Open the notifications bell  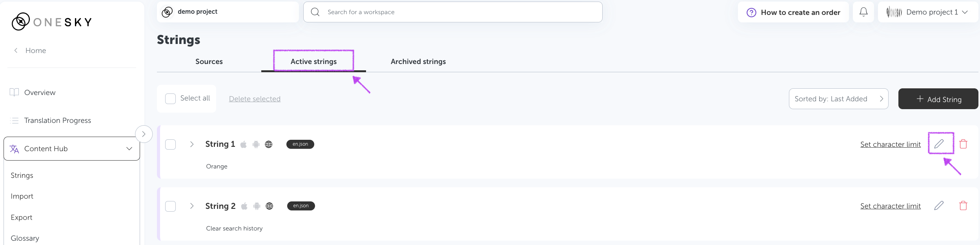click(863, 12)
